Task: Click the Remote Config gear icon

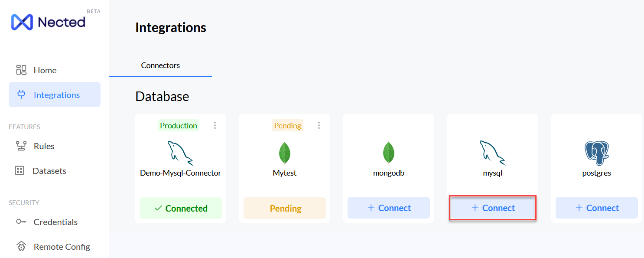Action: (21, 246)
